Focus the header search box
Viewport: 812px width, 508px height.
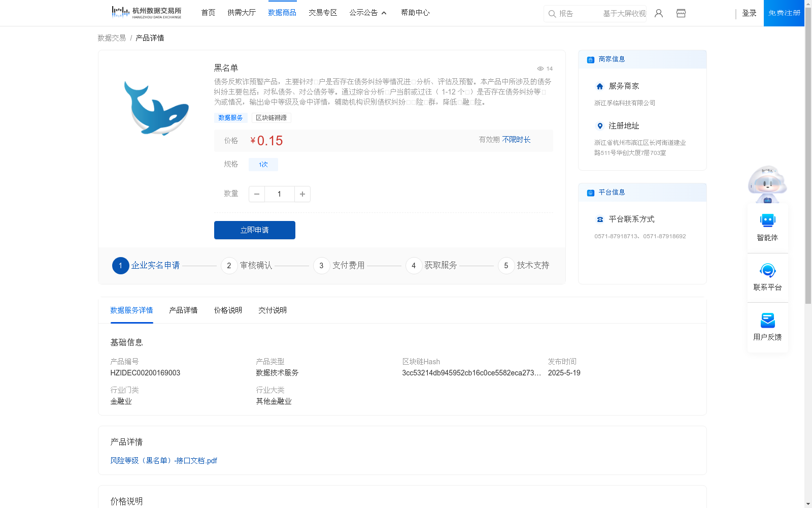pos(595,14)
